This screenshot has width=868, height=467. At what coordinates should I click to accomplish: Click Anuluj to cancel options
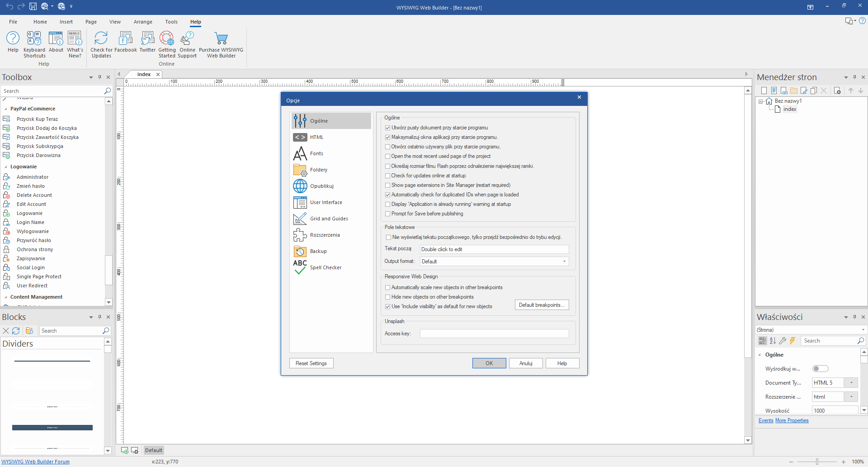tap(526, 363)
